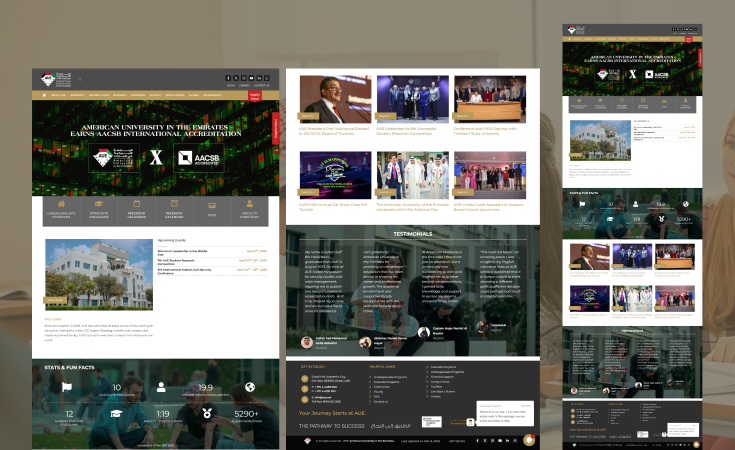Image resolution: width=735 pixels, height=450 pixels.
Task: Click the graduation cap icon in Stats section
Action: [x=116, y=413]
